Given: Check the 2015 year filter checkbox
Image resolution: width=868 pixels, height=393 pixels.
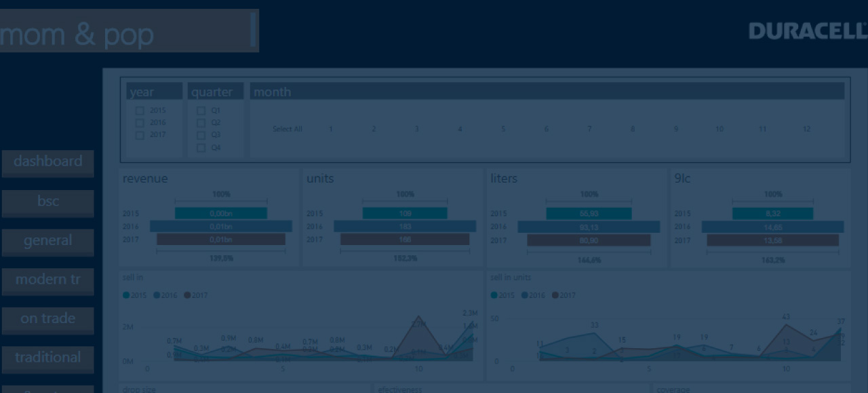Looking at the screenshot, I should [x=140, y=111].
